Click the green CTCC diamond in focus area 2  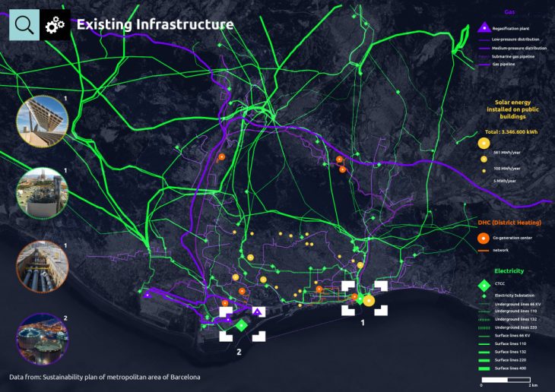tap(241, 324)
